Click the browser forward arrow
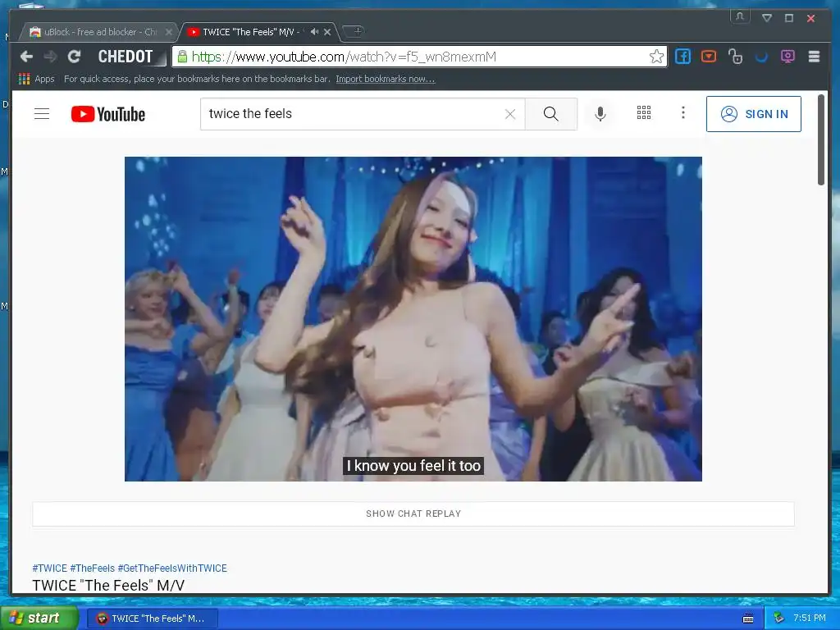This screenshot has width=840, height=630. point(50,57)
